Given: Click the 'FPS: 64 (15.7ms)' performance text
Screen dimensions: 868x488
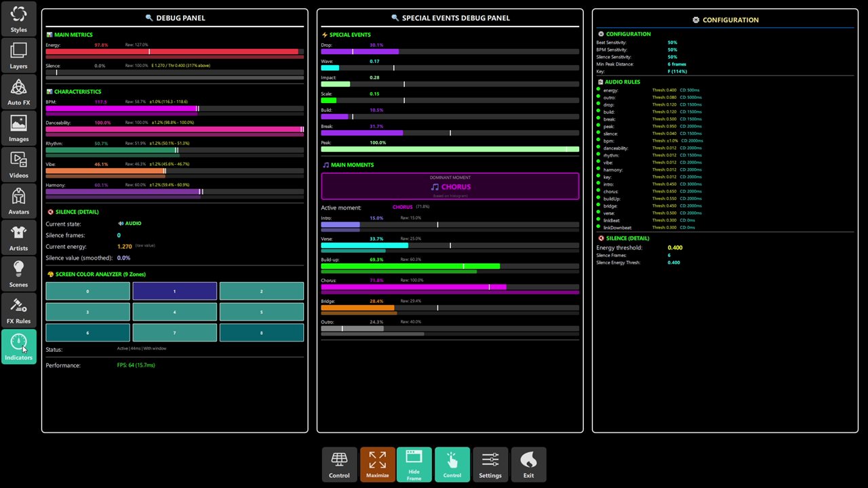Looking at the screenshot, I should (136, 365).
